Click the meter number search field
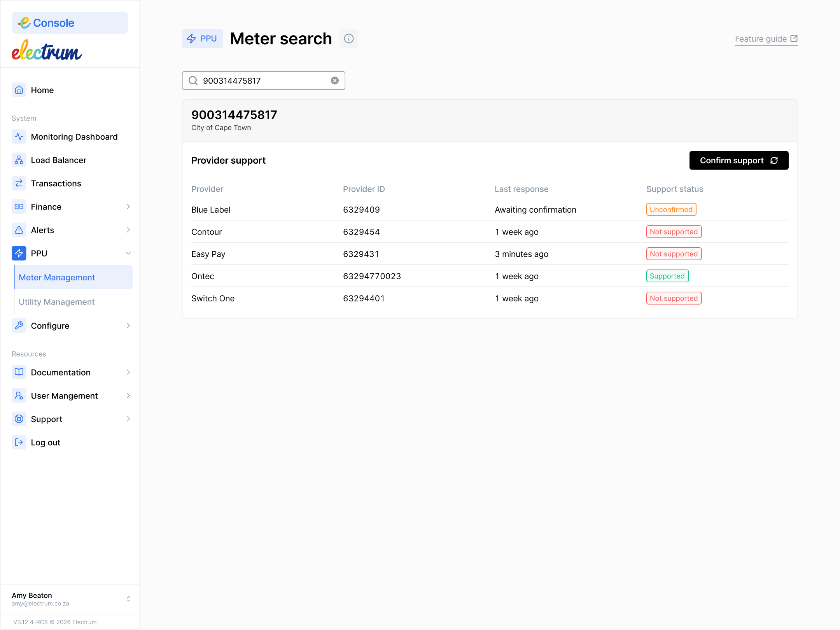The width and height of the screenshot is (840, 630). [263, 80]
